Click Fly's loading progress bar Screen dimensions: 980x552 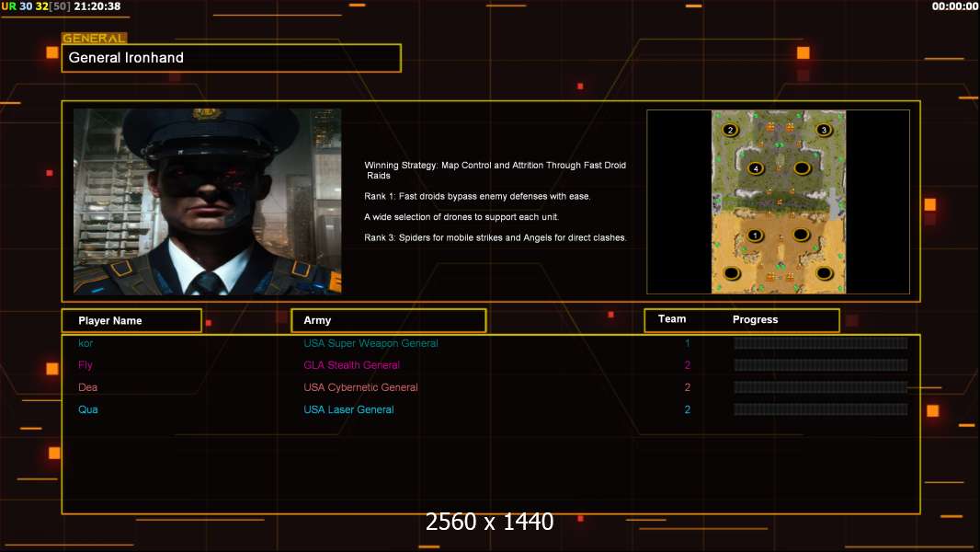pos(821,365)
